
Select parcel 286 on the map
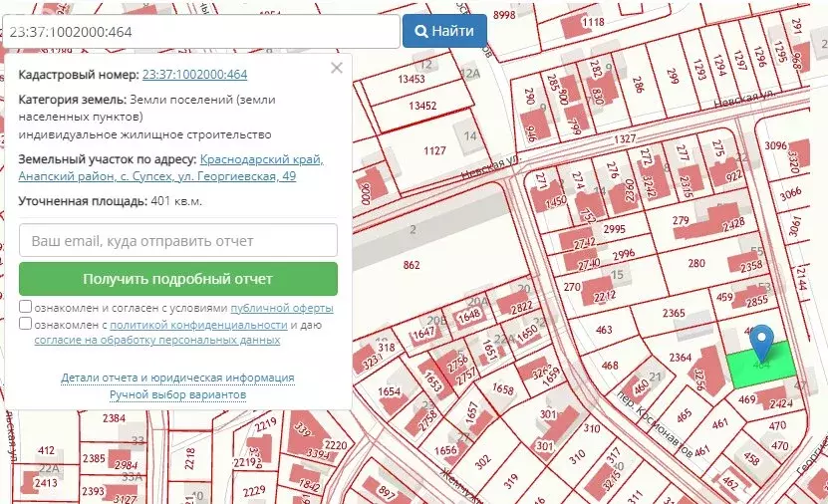[x=638, y=85]
